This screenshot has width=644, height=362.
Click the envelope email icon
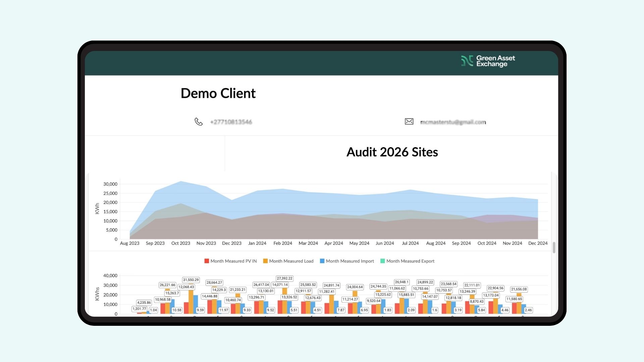click(409, 122)
